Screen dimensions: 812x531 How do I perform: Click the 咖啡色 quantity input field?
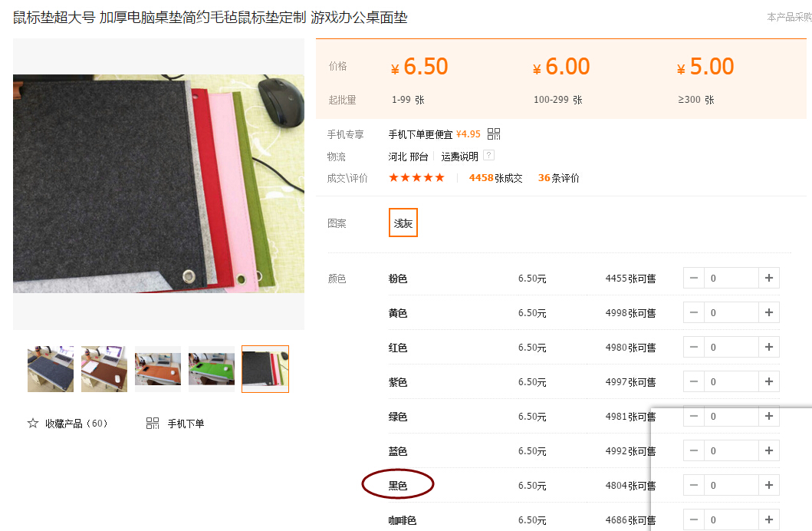[731, 519]
